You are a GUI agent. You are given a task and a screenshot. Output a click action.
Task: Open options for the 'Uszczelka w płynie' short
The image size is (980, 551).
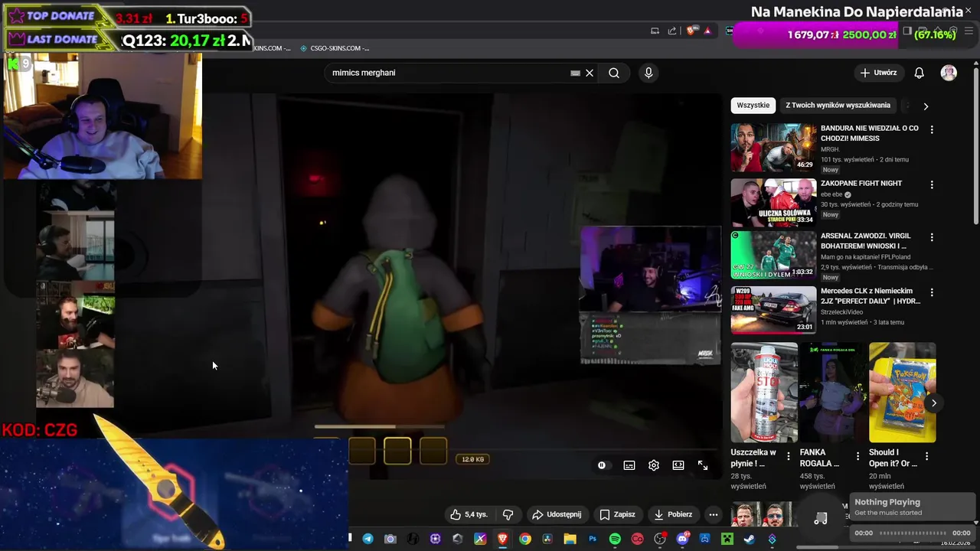789,456
